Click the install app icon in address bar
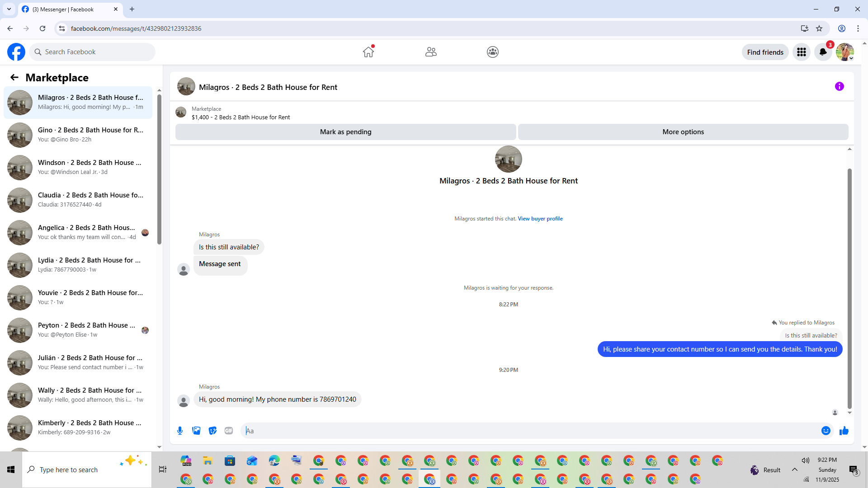 pyautogui.click(x=805, y=28)
